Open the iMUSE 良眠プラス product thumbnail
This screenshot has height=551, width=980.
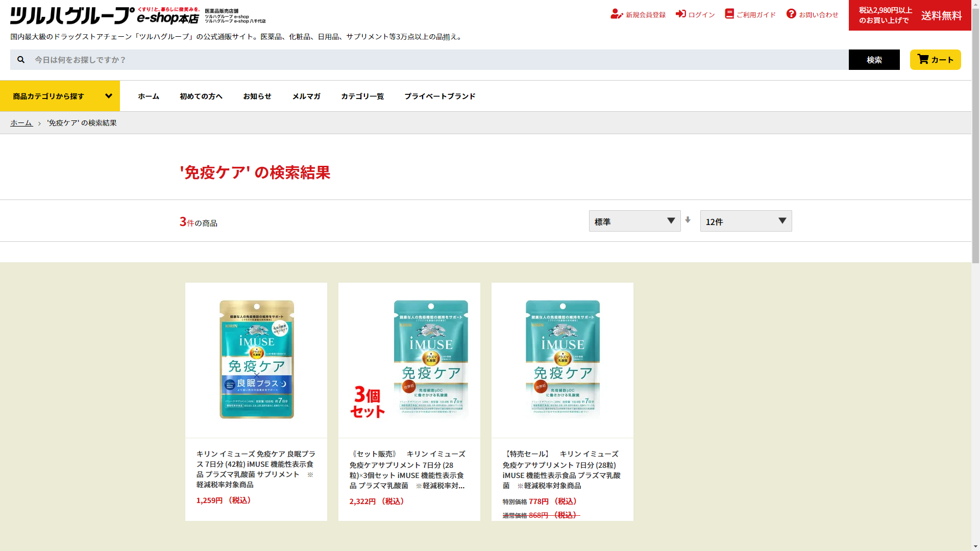coord(256,360)
